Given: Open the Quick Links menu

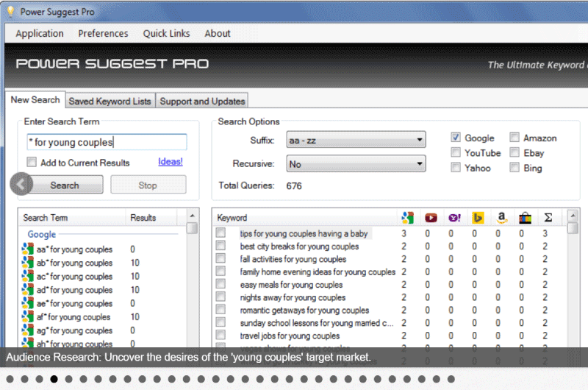Looking at the screenshot, I should (167, 33).
